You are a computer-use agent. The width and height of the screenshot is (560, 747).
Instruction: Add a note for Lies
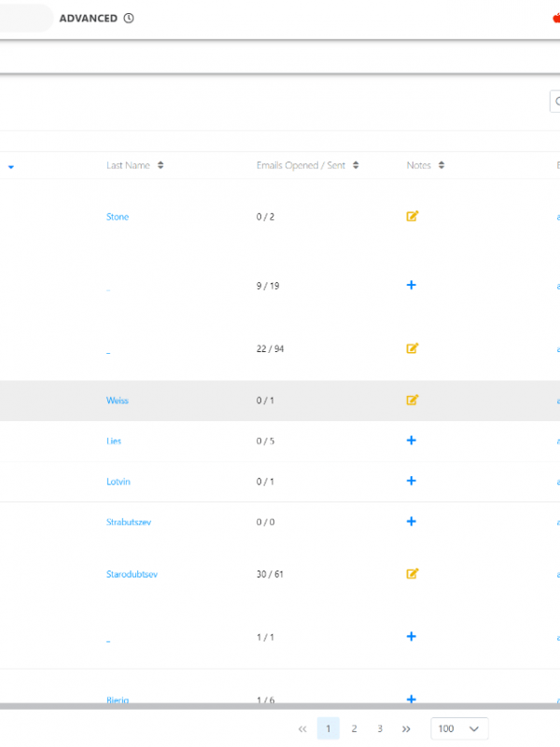412,440
